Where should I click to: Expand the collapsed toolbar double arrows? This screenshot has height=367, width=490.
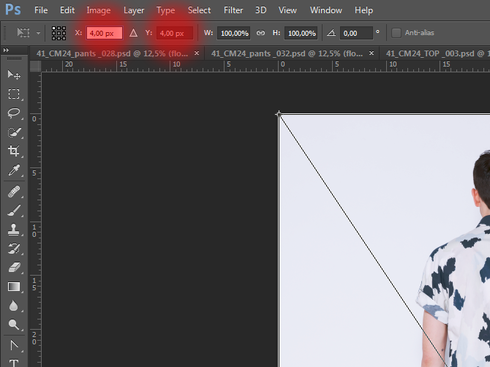click(x=6, y=50)
